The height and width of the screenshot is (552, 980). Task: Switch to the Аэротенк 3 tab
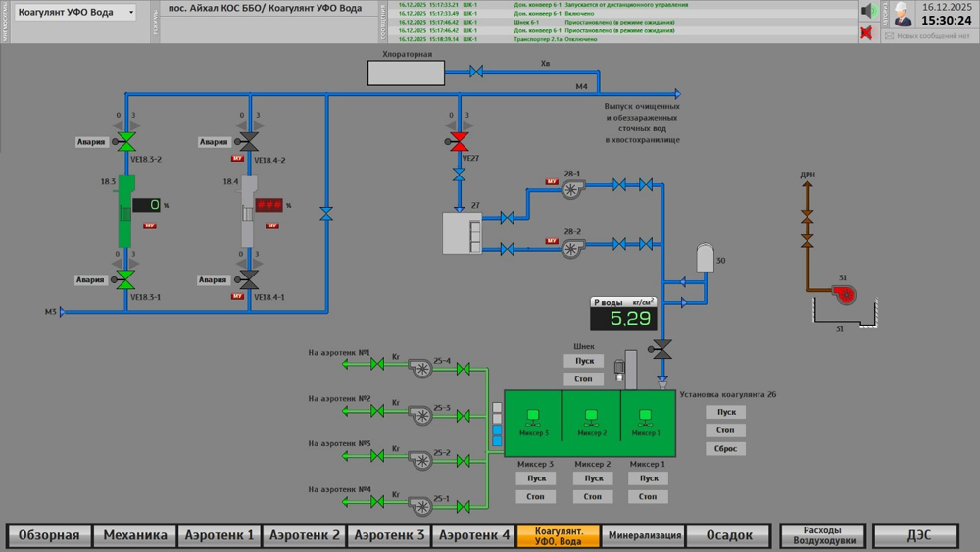tap(389, 535)
